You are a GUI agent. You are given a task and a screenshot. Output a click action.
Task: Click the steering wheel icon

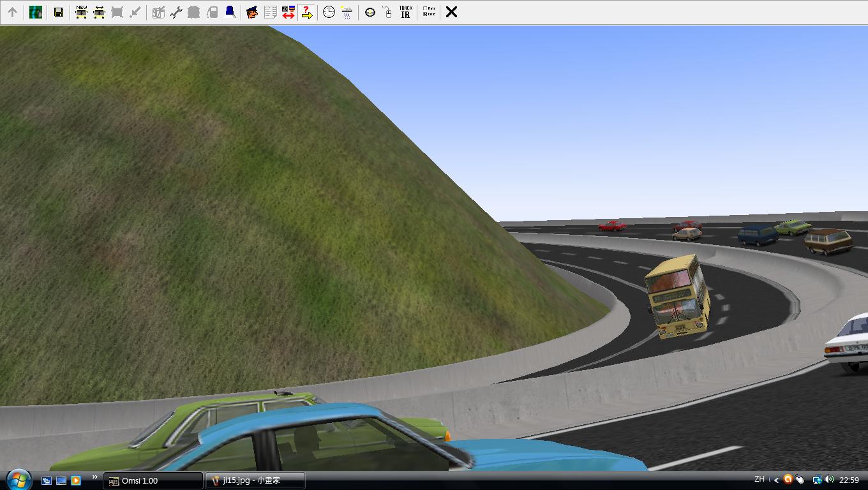[370, 12]
